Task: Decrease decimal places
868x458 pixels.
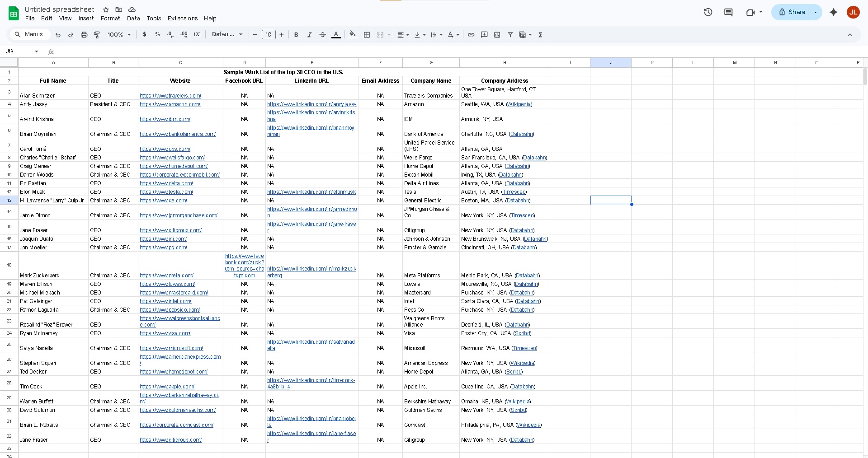Action: click(170, 34)
